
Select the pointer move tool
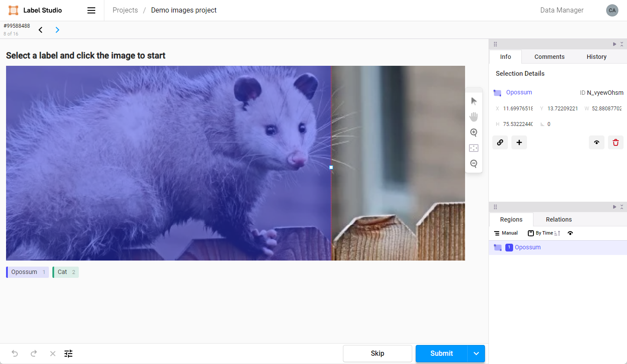click(474, 101)
